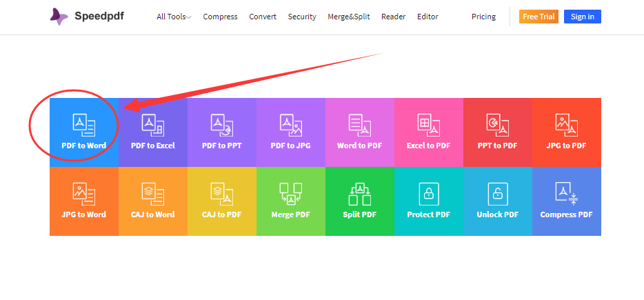Open the PPT to PDF tile

[498, 132]
